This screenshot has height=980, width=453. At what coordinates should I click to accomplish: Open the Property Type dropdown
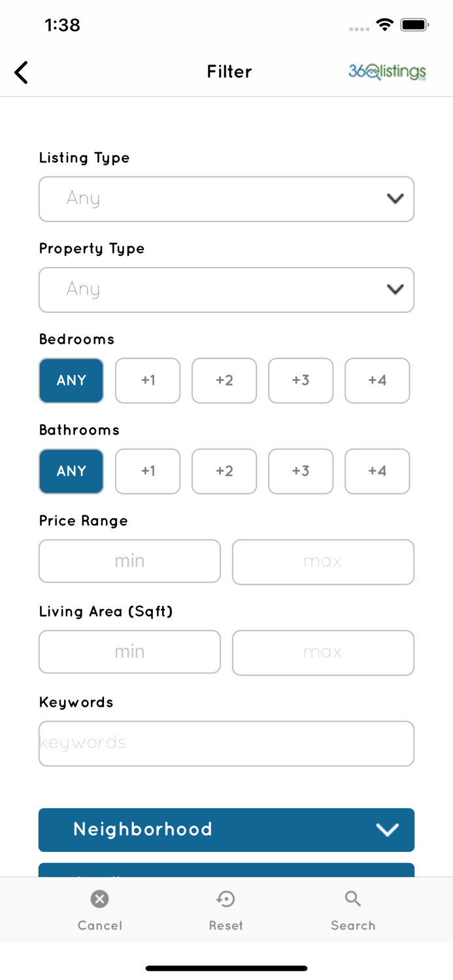[x=227, y=289]
